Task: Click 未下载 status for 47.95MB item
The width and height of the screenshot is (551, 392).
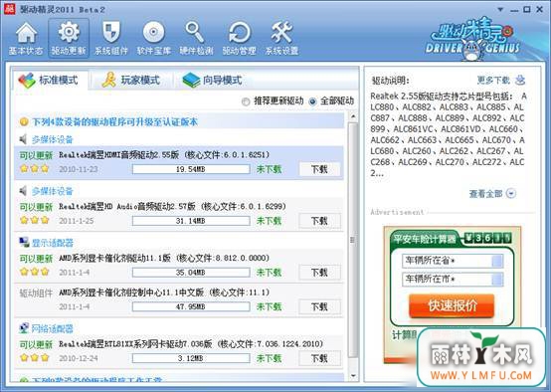Action: [270, 306]
